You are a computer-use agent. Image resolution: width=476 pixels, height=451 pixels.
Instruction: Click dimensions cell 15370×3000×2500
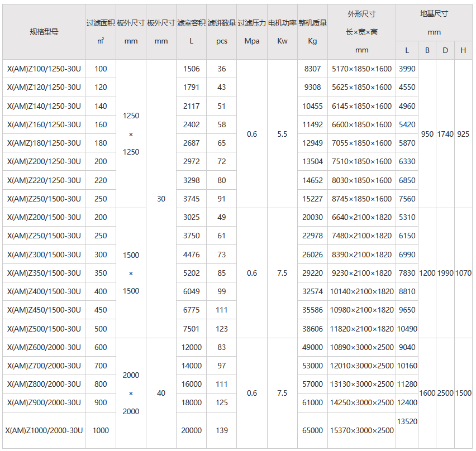[361, 430]
